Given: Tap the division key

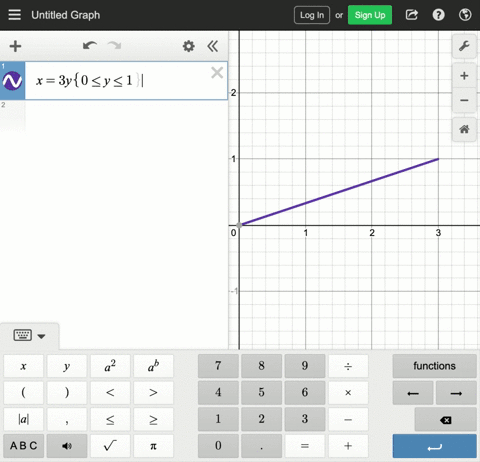Looking at the screenshot, I should point(348,366).
